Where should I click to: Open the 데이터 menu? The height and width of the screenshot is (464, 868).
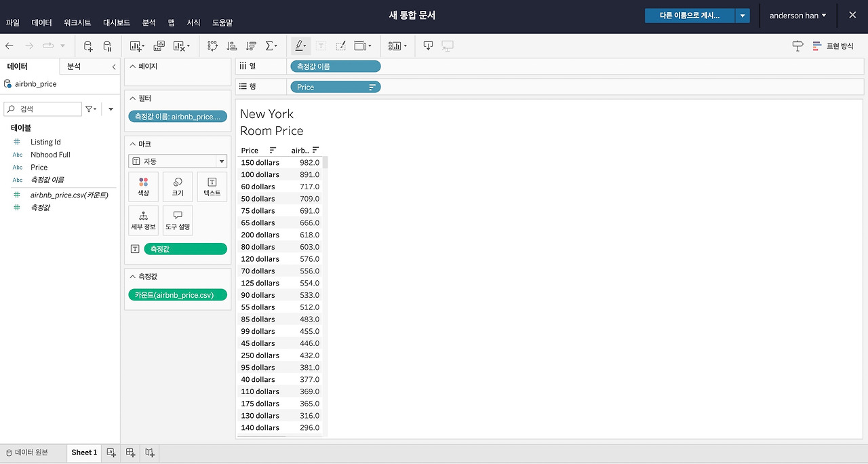41,22
